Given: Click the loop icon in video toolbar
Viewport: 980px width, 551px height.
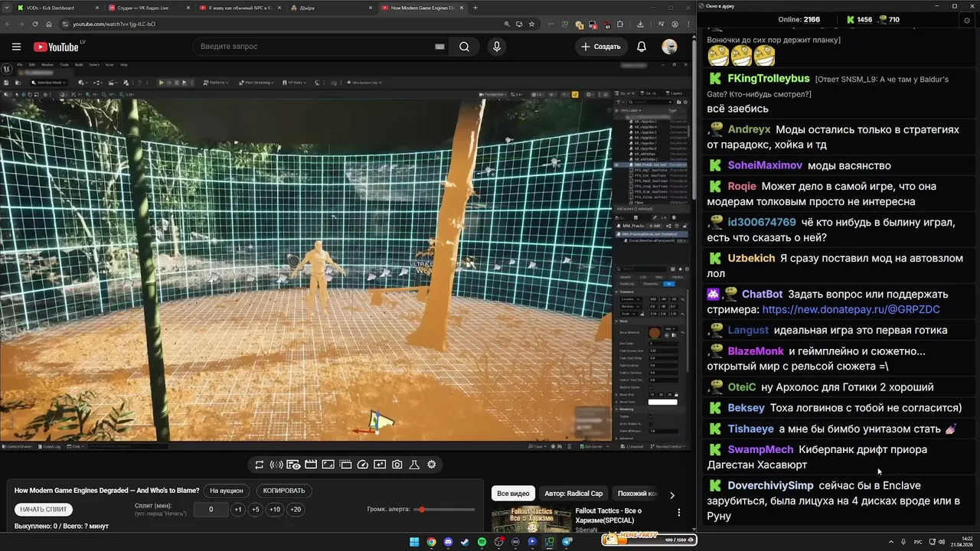Looking at the screenshot, I should 260,465.
